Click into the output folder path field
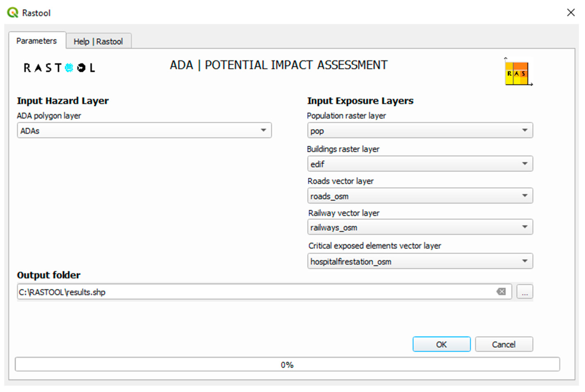The width and height of the screenshot is (585, 392). point(250,292)
